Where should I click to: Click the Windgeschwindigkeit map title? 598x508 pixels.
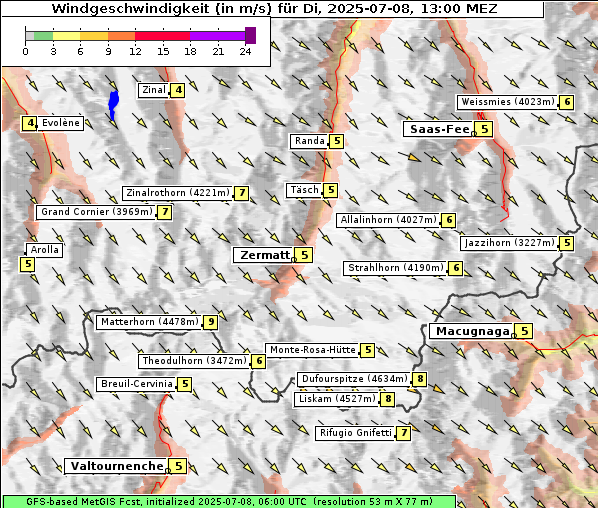(274, 8)
